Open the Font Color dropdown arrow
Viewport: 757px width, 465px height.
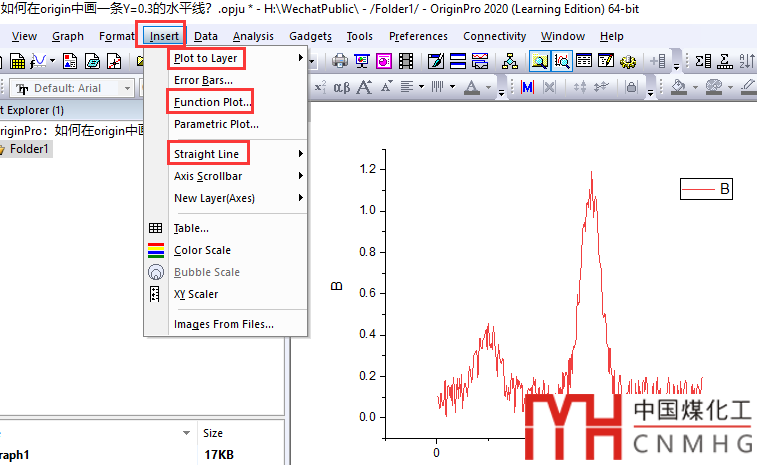[x=489, y=87]
